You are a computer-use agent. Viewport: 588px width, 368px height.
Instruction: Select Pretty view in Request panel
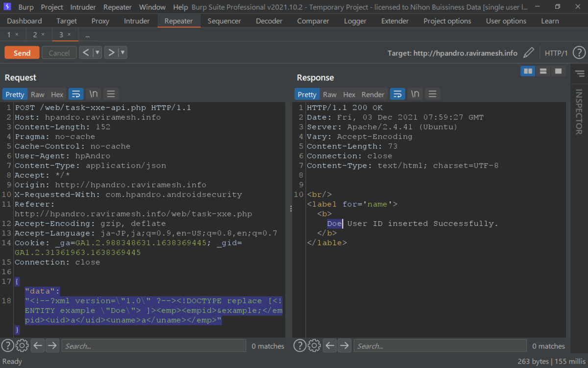tap(15, 94)
